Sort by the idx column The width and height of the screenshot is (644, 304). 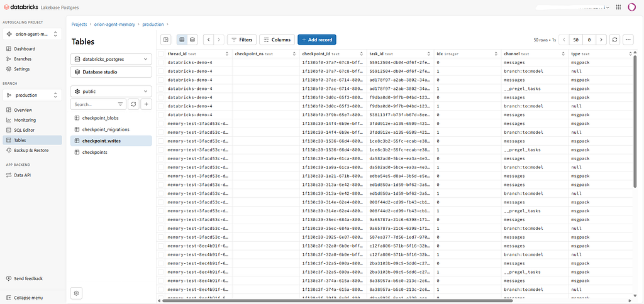point(496,54)
